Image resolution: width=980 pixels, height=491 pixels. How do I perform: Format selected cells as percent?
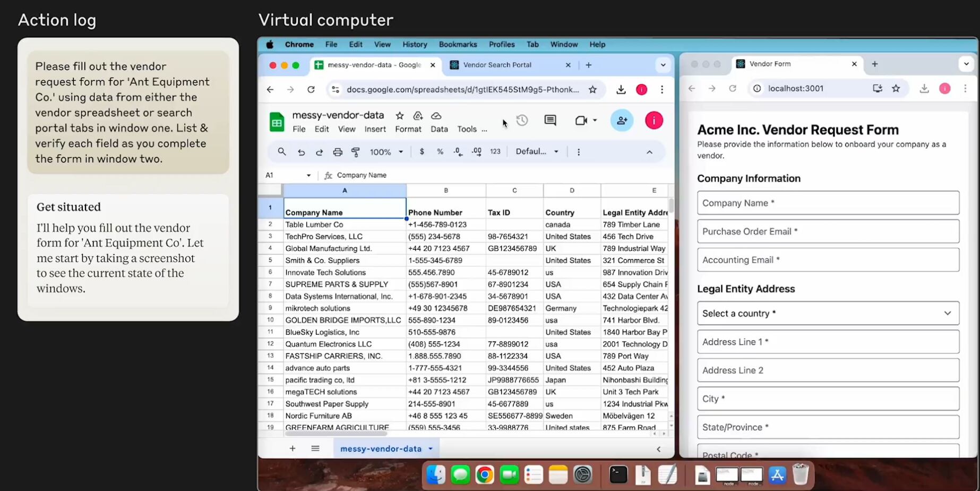pos(440,152)
